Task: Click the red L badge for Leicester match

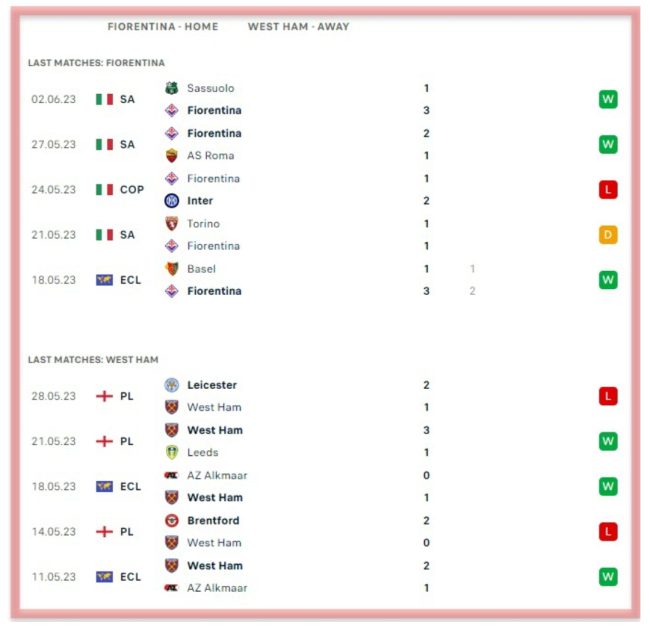Action: point(608,396)
